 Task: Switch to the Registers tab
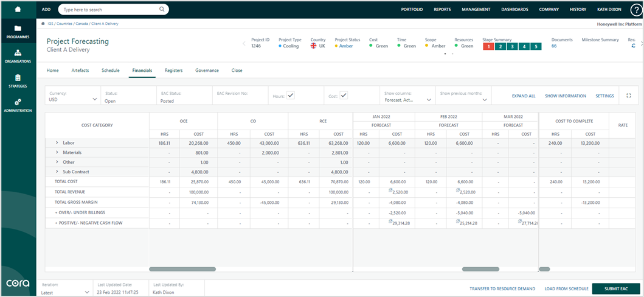[174, 70]
